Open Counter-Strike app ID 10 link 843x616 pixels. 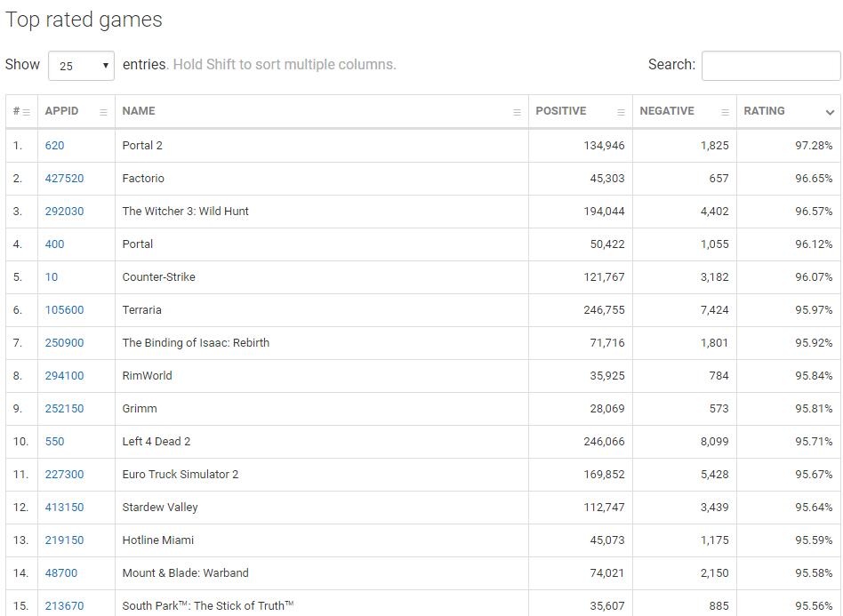coord(52,277)
